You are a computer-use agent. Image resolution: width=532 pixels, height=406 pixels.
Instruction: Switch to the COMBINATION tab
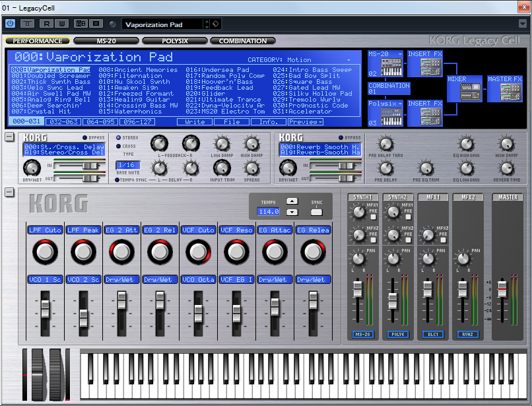tap(243, 41)
